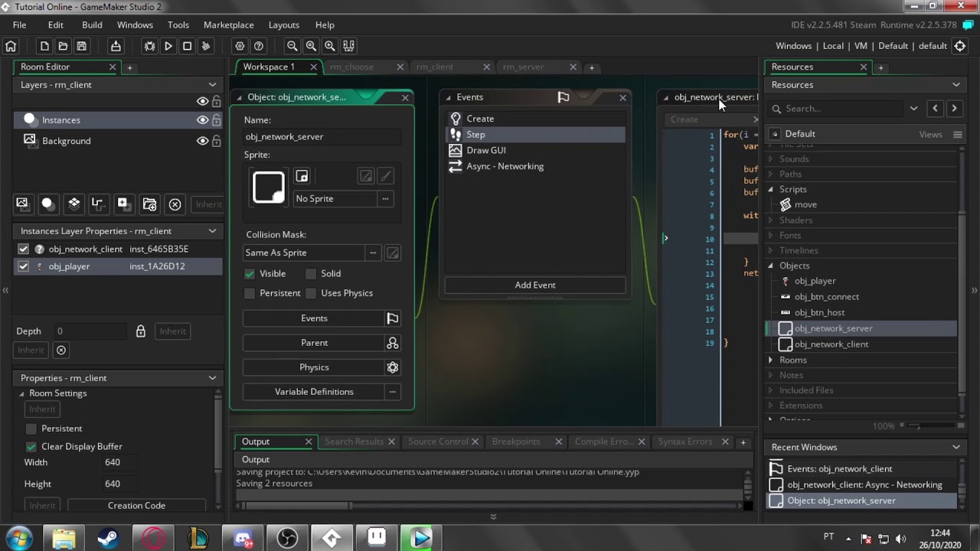Image resolution: width=980 pixels, height=551 pixels.
Task: Create new layer folder icon
Action: pos(149,204)
